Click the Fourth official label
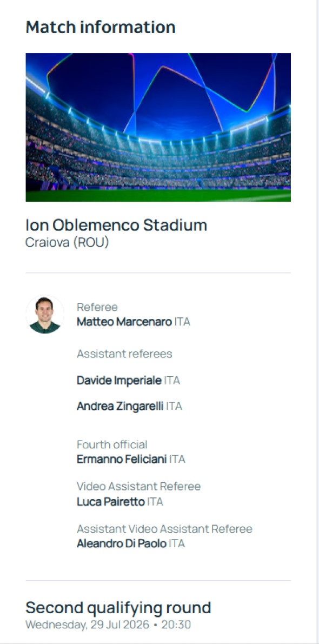 [x=112, y=445]
